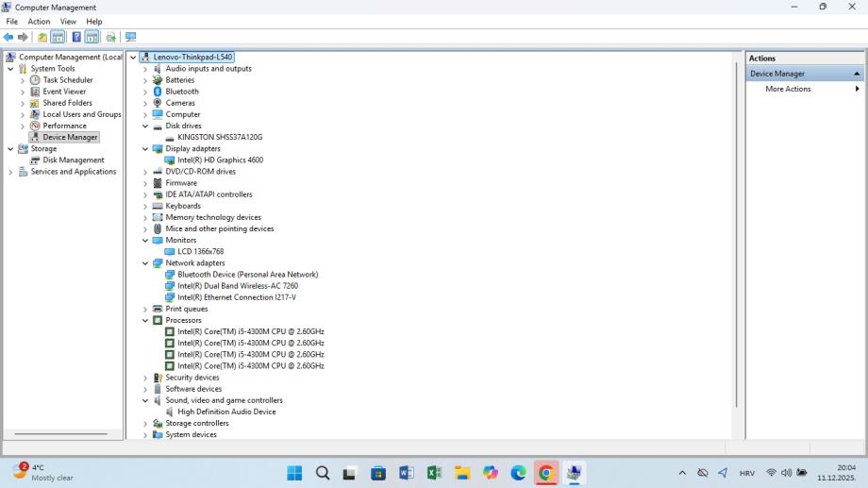Click the Back arrow toolbar icon
This screenshot has height=488, width=868.
click(8, 37)
